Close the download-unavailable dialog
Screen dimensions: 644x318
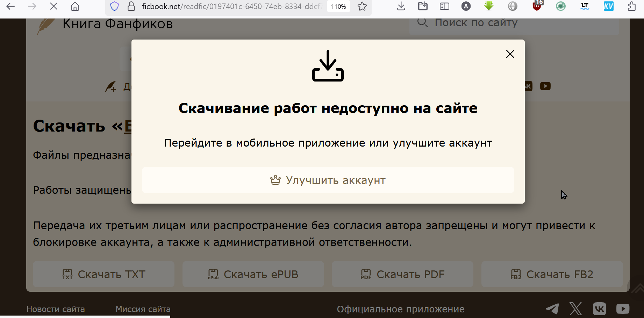510,54
